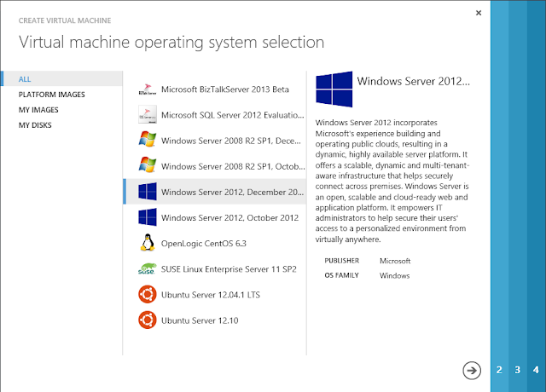546x392 pixels.
Task: Click the Microsoft SQL Server 2012 Evaluation icon
Action: (148, 115)
